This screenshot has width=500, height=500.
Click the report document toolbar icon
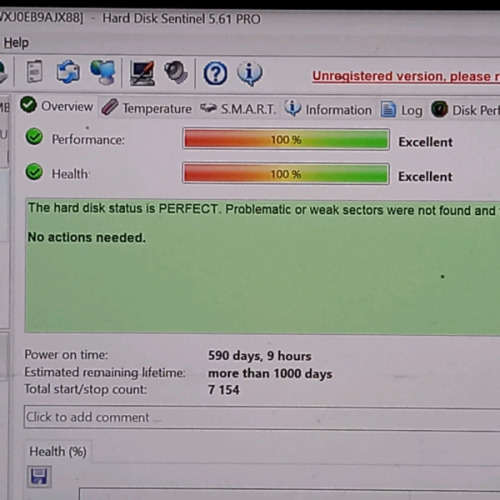(x=34, y=71)
